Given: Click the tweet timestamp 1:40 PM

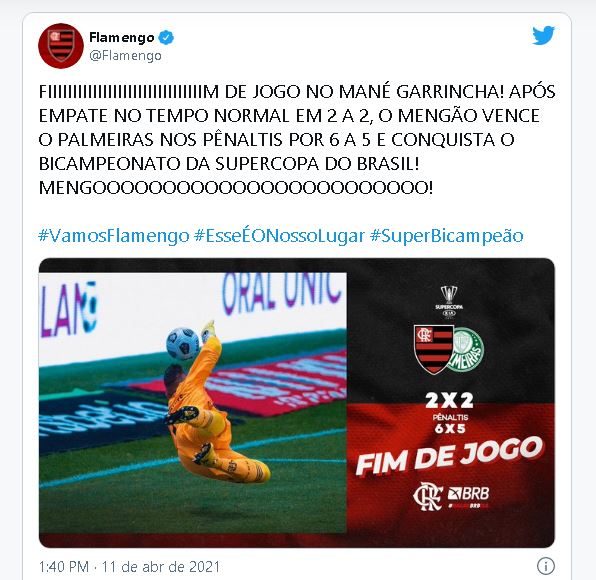Looking at the screenshot, I should 64,566.
